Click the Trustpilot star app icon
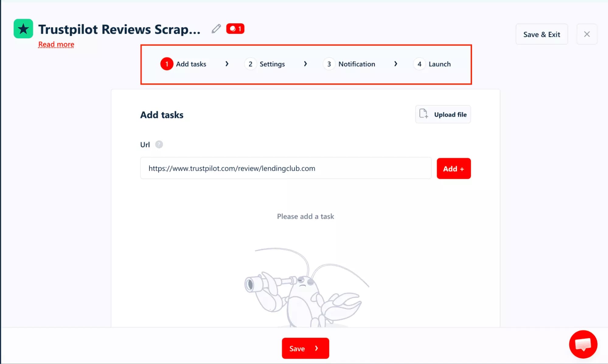This screenshot has height=364, width=608. click(x=23, y=29)
